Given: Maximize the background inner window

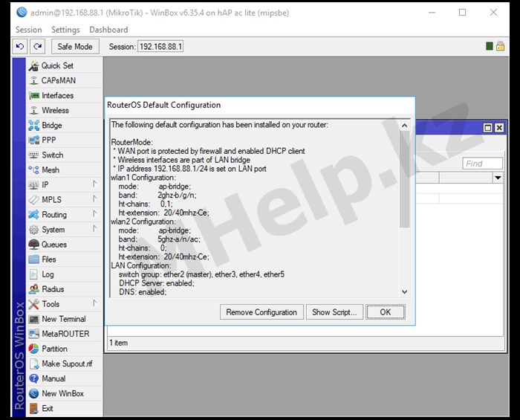Looking at the screenshot, I should point(487,128).
